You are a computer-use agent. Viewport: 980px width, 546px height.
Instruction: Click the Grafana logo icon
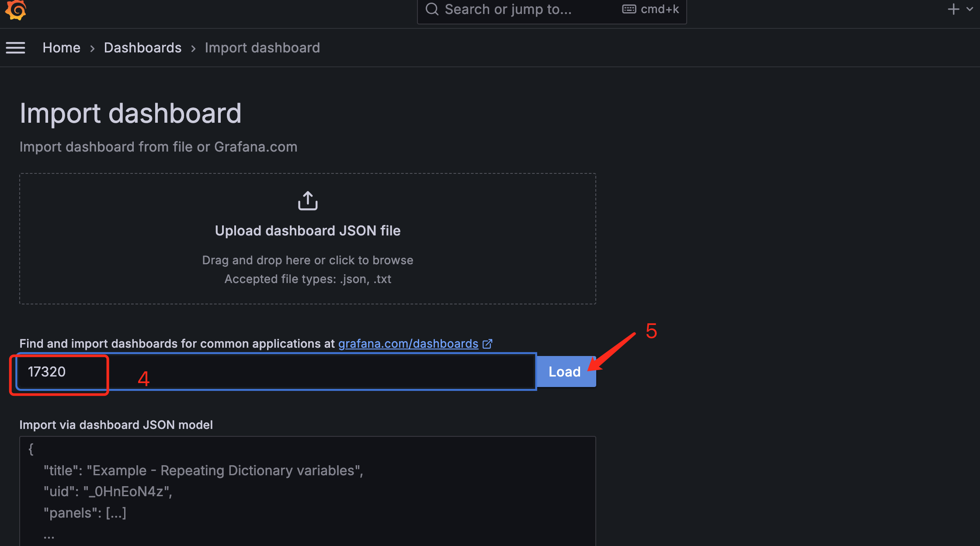[x=16, y=10]
